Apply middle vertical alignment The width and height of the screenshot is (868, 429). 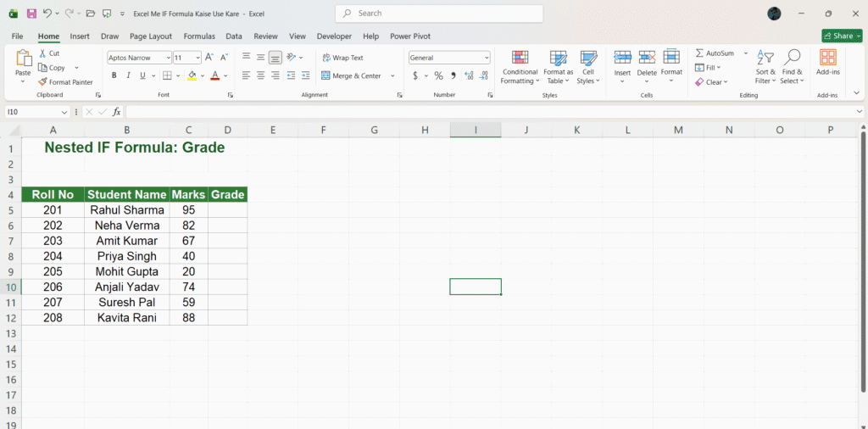click(x=261, y=57)
